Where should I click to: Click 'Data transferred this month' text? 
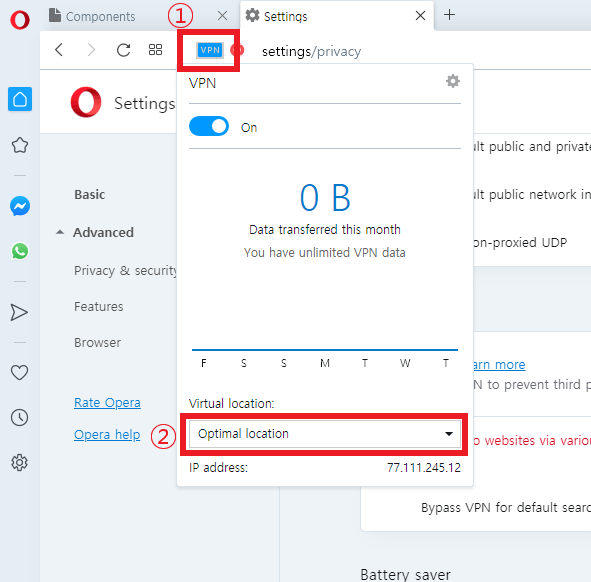pyautogui.click(x=325, y=230)
